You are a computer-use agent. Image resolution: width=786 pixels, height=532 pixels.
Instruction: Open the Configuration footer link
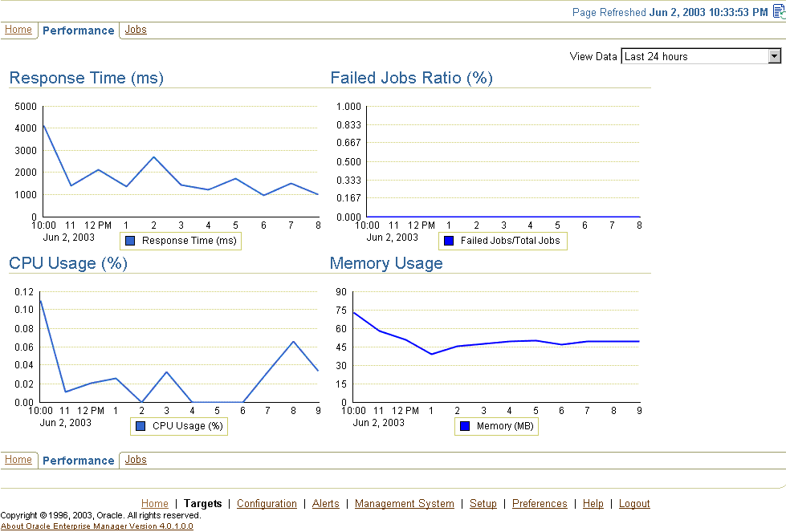(267, 503)
